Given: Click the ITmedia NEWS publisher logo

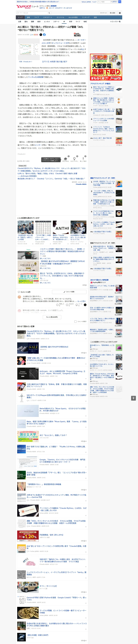Looking at the screenshot, I should (77, 35).
